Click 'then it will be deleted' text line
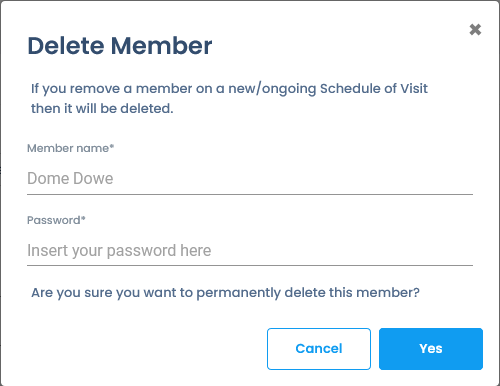The height and width of the screenshot is (386, 500). 102,109
